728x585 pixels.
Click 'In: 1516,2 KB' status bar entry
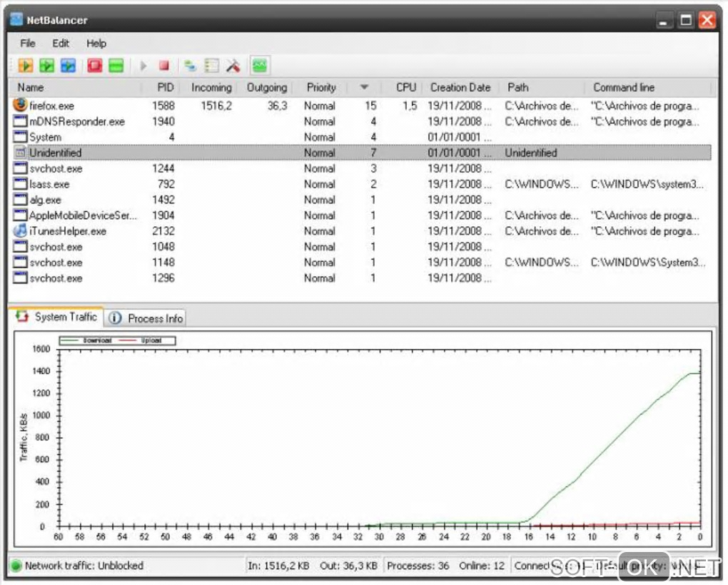278,566
